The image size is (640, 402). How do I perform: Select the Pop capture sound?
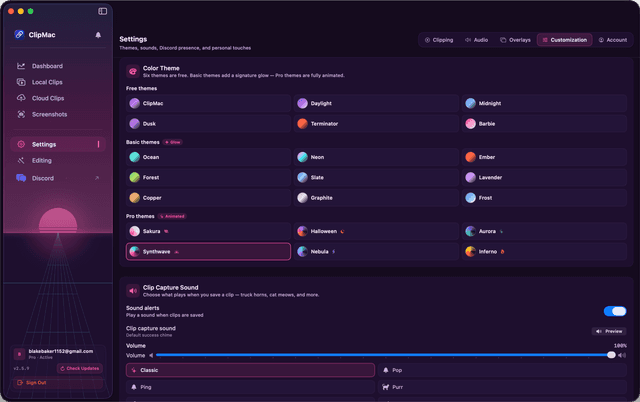(x=502, y=370)
